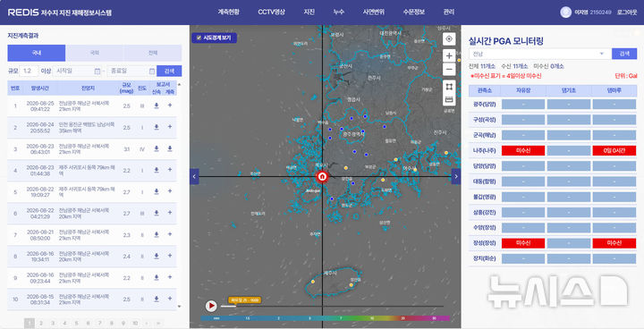Click the 장성(장성) station row label

[484, 243]
